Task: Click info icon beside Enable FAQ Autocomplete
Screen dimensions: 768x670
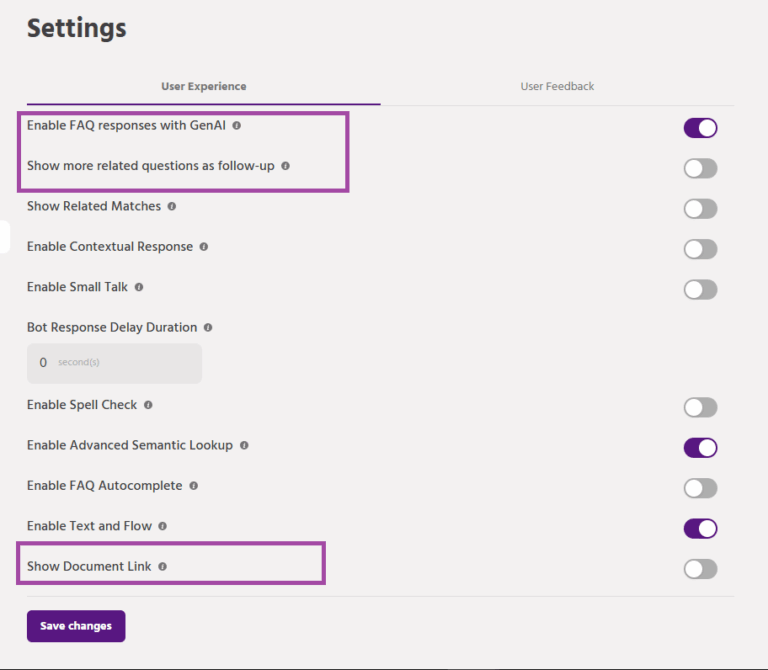Action: tap(194, 486)
